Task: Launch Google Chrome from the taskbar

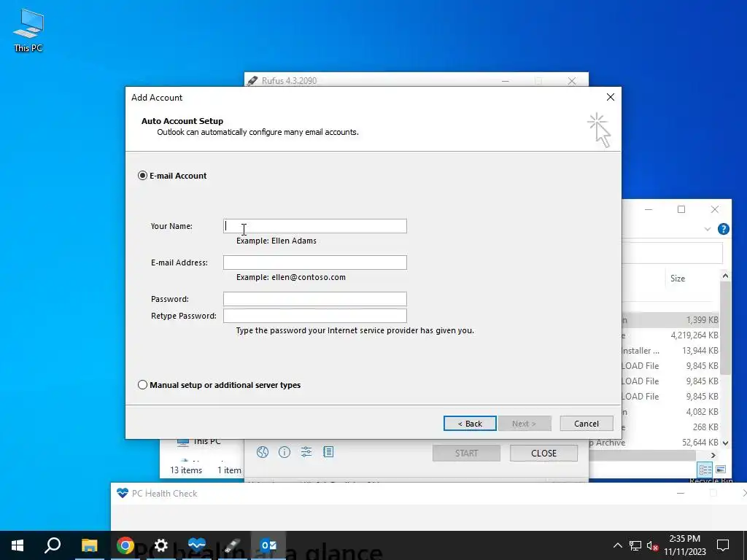Action: coord(125,545)
